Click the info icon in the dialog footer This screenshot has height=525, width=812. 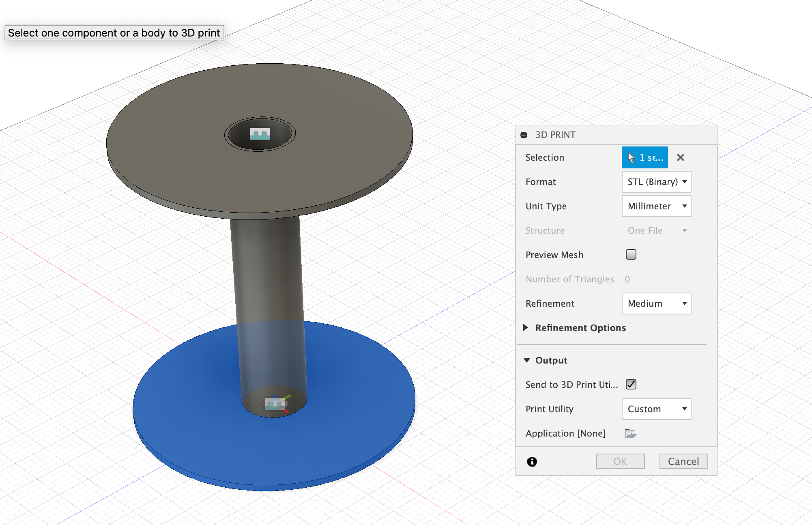click(532, 461)
